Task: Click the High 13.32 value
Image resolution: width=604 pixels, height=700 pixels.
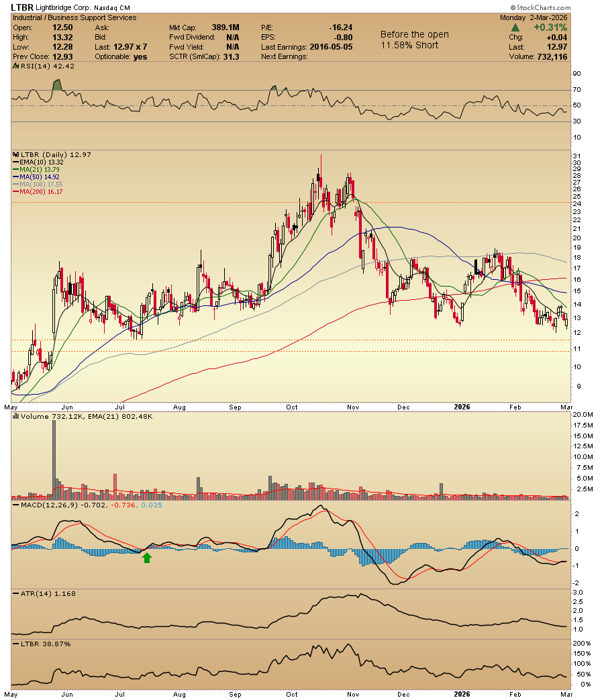Action: tap(62, 38)
